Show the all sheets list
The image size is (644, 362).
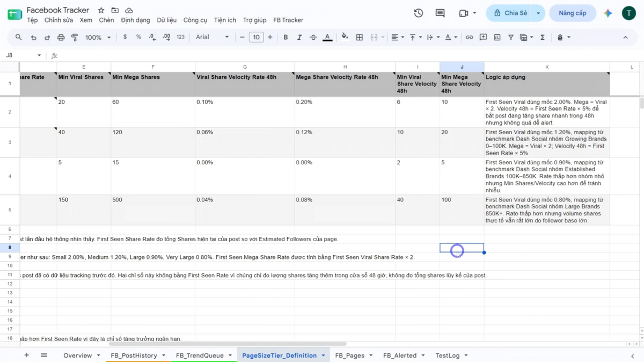point(44,355)
